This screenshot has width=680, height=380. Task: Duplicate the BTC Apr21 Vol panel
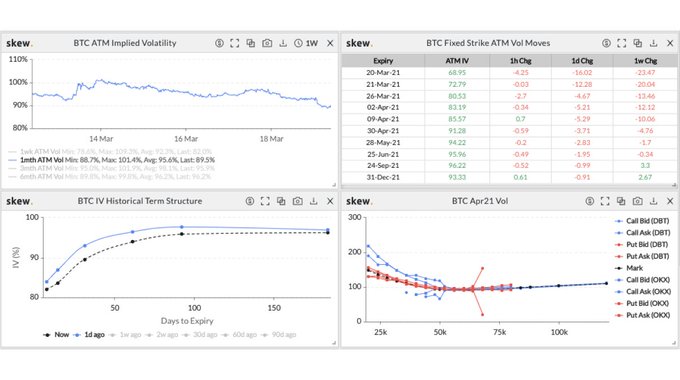pyautogui.click(x=621, y=201)
